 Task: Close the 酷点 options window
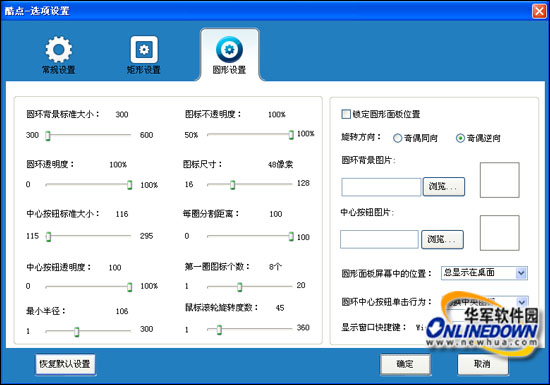pos(539,11)
